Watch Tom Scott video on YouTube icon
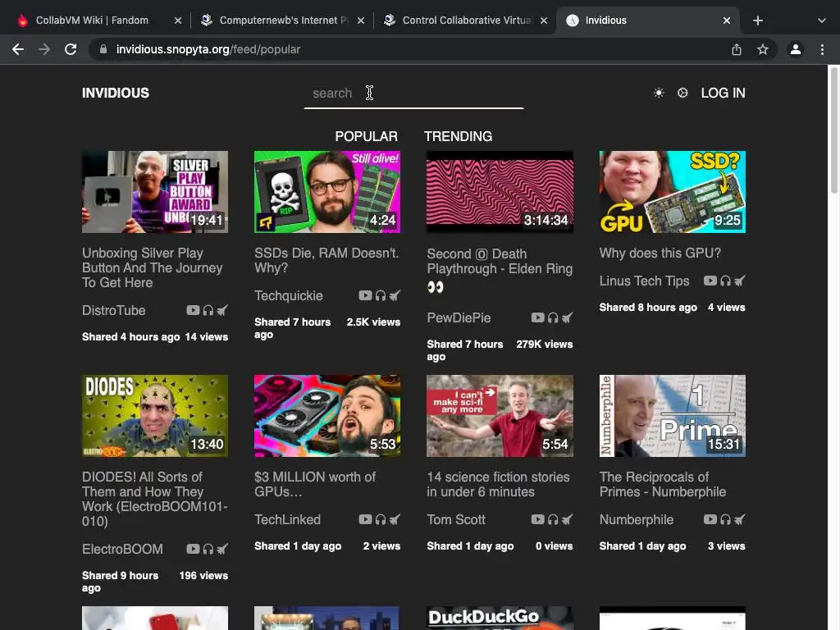Image resolution: width=840 pixels, height=630 pixels. click(x=538, y=519)
